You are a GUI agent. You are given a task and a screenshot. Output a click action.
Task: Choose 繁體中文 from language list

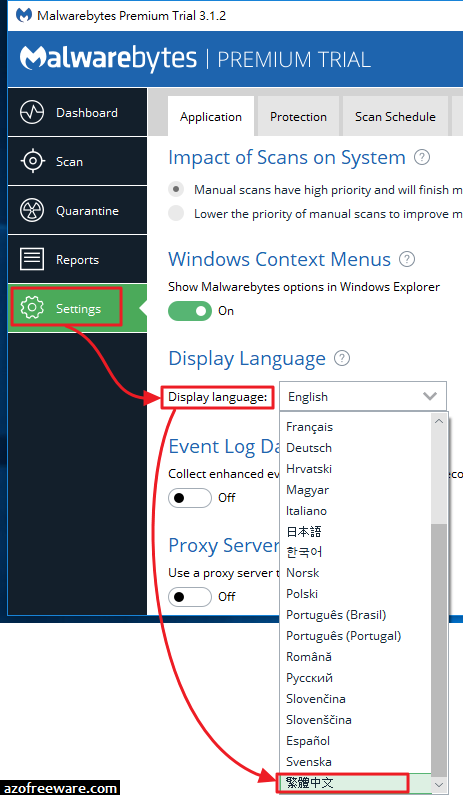click(355, 783)
